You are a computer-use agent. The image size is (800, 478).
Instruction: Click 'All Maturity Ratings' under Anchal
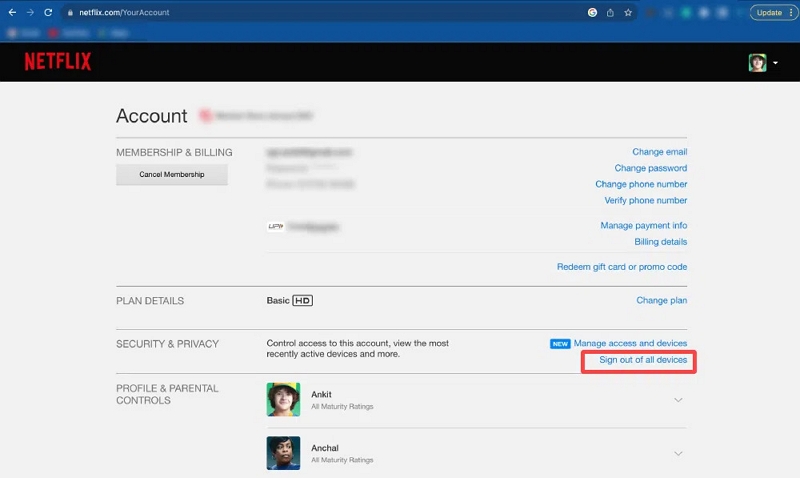click(x=342, y=460)
